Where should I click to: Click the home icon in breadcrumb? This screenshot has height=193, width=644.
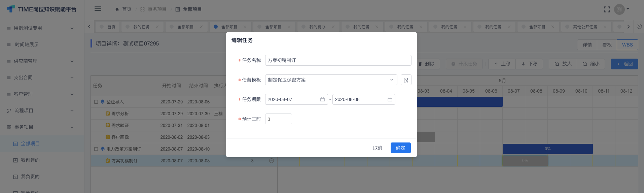(x=117, y=9)
